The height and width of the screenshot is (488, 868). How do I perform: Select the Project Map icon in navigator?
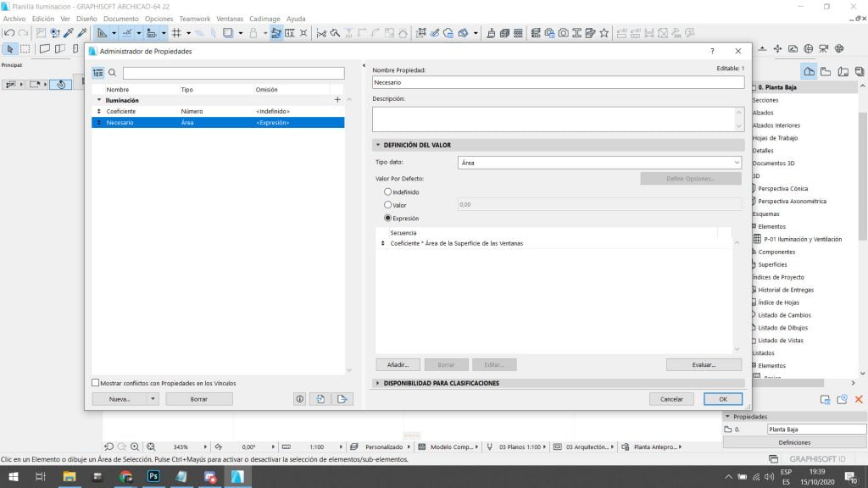point(810,71)
